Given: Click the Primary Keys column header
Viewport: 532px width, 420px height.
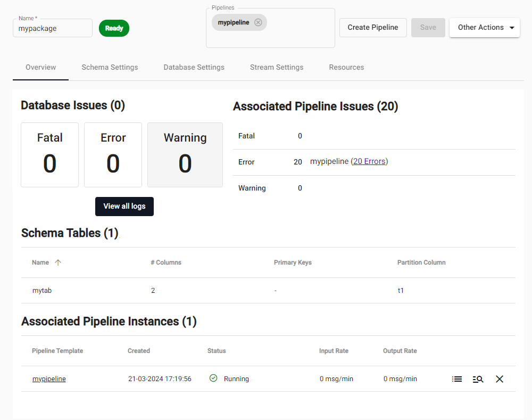Looking at the screenshot, I should click(x=293, y=262).
